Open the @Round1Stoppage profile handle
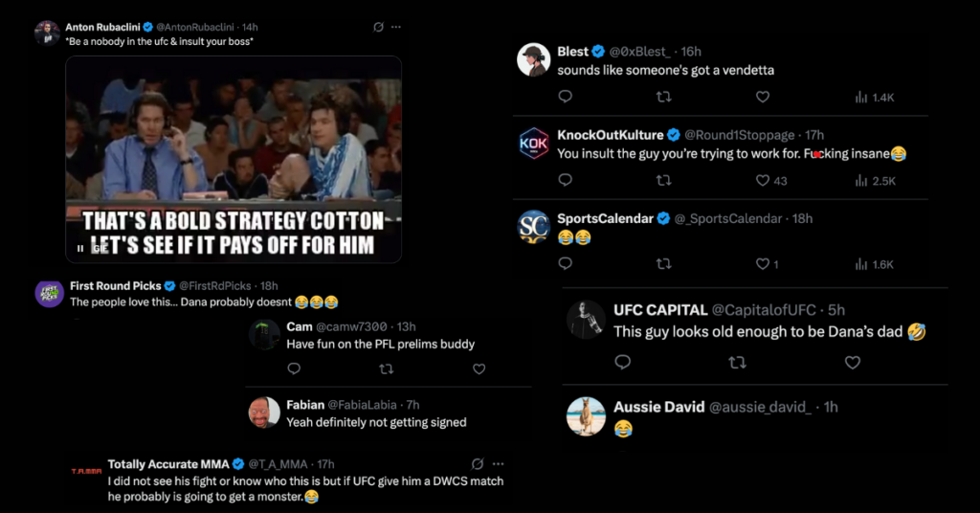Image resolution: width=980 pixels, height=513 pixels. tap(740, 135)
